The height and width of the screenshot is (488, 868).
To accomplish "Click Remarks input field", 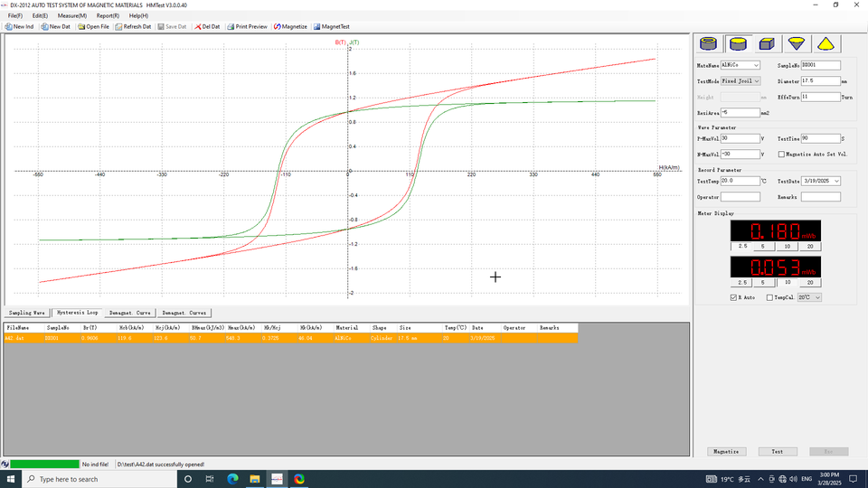I will 820,197.
